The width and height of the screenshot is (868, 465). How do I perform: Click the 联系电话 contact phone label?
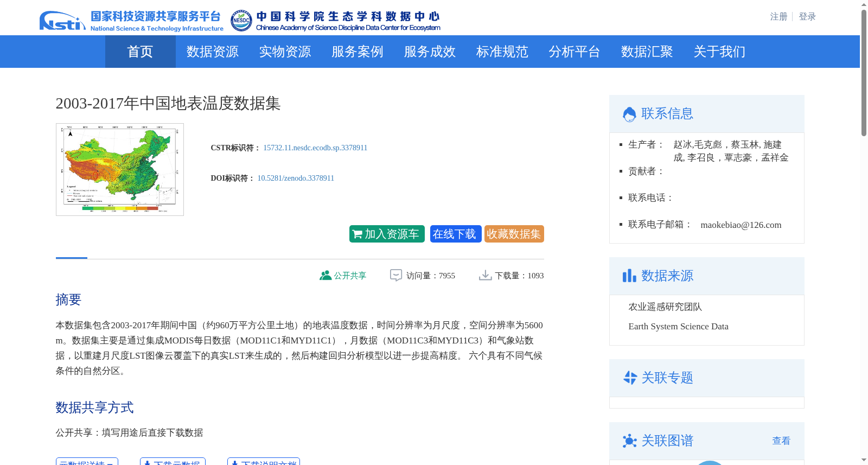pyautogui.click(x=650, y=198)
